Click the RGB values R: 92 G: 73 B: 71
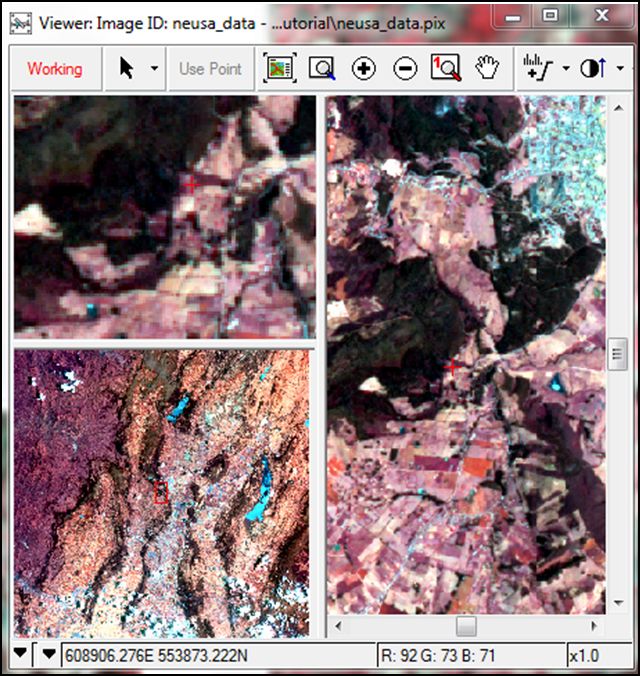Screen dimensions: 640x676 (x=438, y=656)
